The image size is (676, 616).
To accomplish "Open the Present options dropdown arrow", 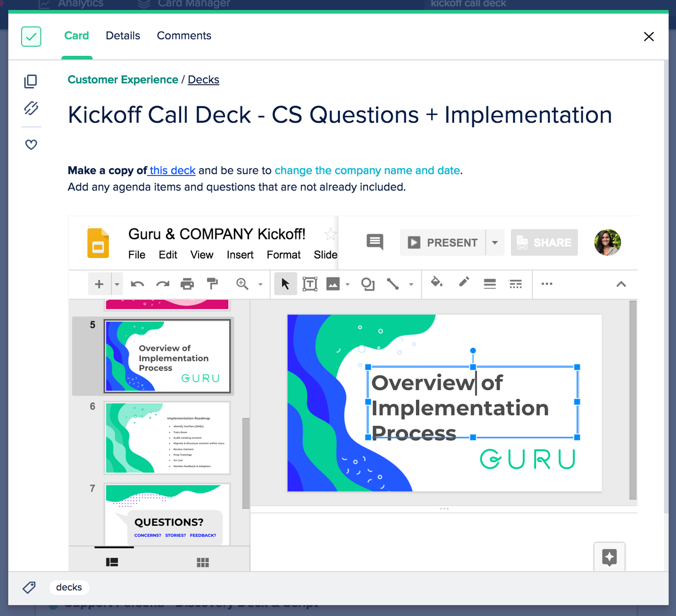I will tap(494, 242).
